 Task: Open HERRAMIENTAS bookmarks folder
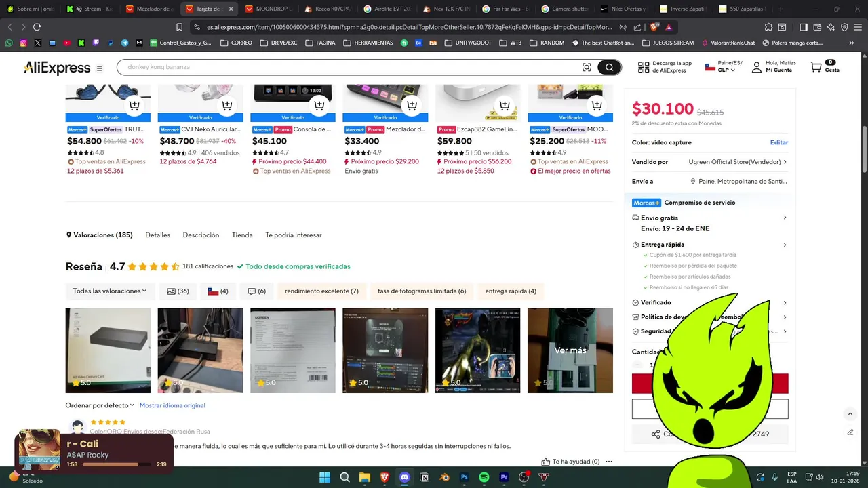tap(368, 43)
